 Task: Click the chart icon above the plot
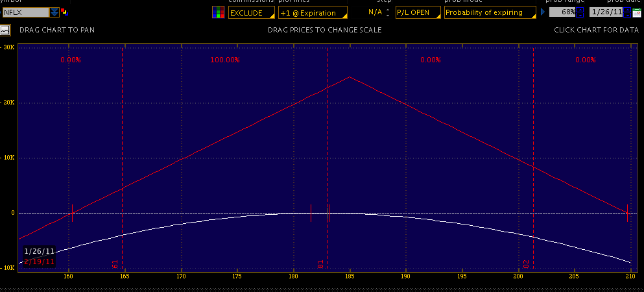point(5,30)
